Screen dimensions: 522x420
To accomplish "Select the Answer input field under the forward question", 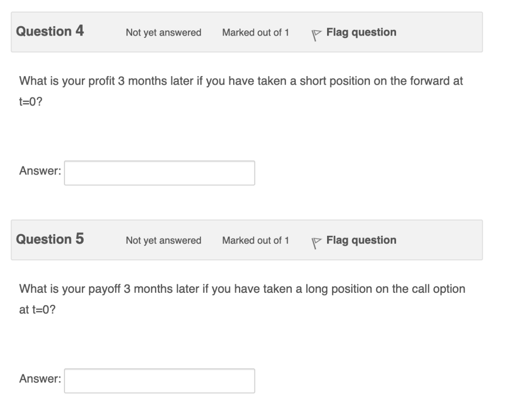I will 159,173.
